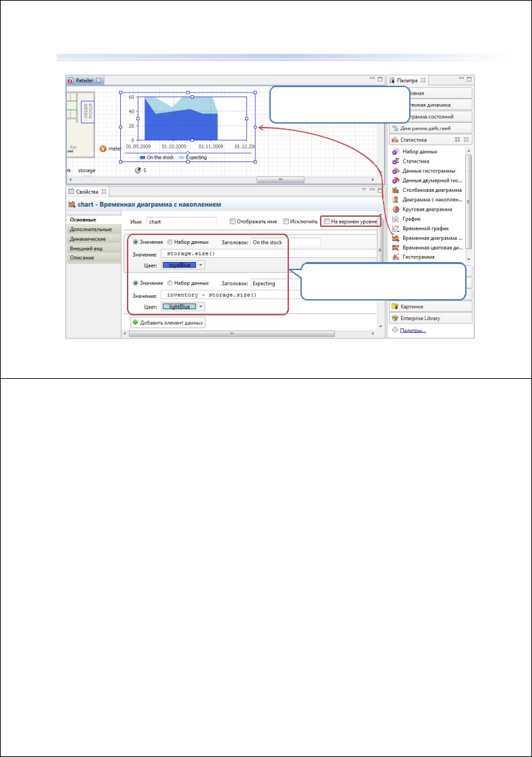
Task: Switch to Основные properties tab
Action: [94, 219]
